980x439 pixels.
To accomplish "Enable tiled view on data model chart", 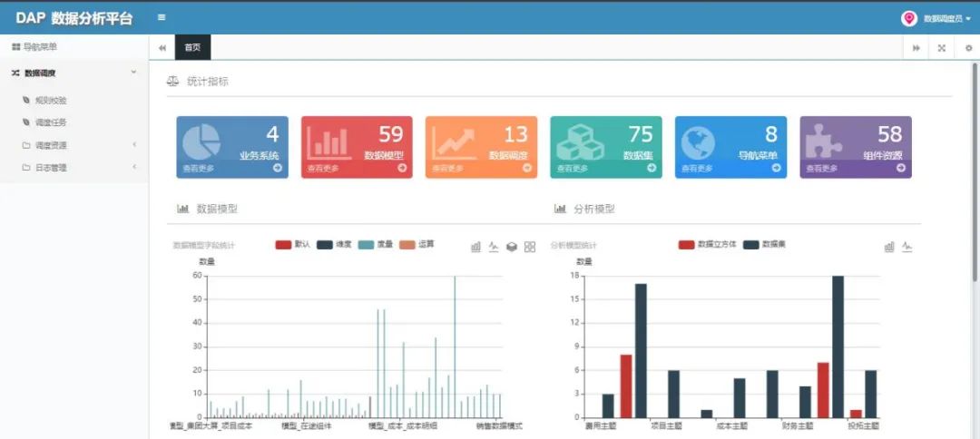I will (x=530, y=247).
